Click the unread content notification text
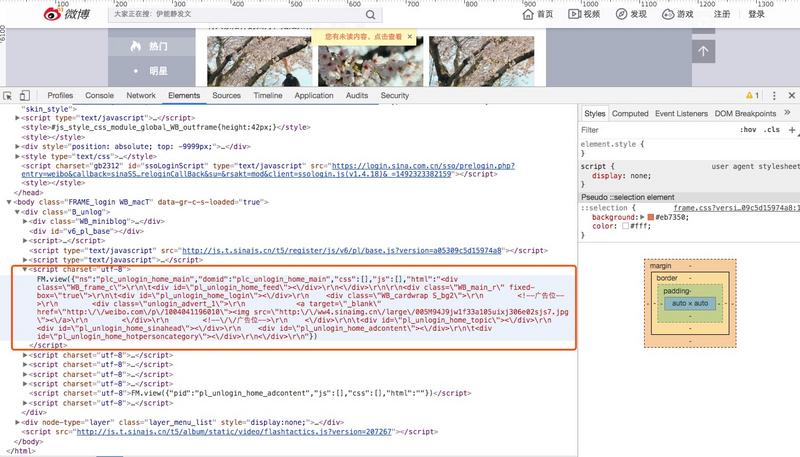This screenshot has width=800, height=457. point(363,37)
